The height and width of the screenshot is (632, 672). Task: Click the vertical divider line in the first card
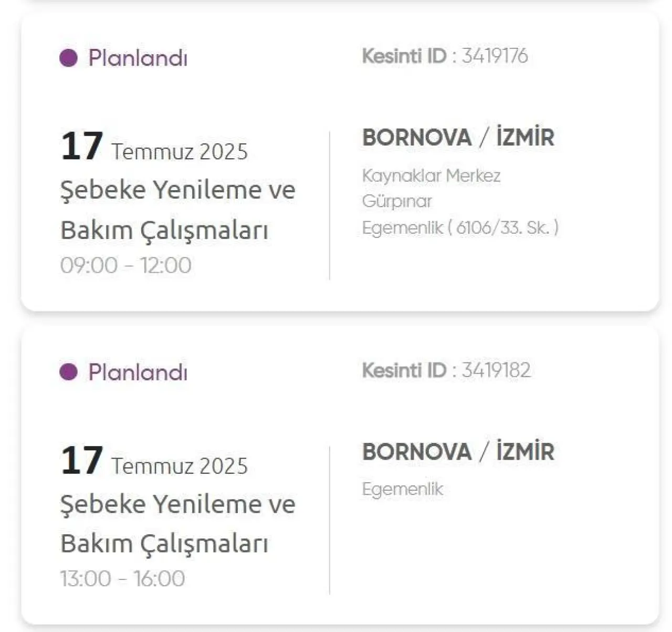tap(330, 205)
